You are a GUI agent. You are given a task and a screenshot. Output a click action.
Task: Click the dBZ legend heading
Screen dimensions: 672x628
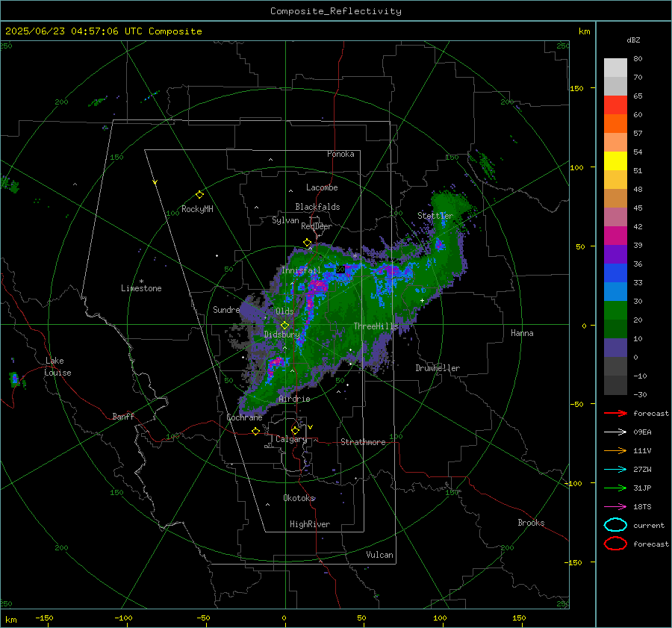coord(633,40)
